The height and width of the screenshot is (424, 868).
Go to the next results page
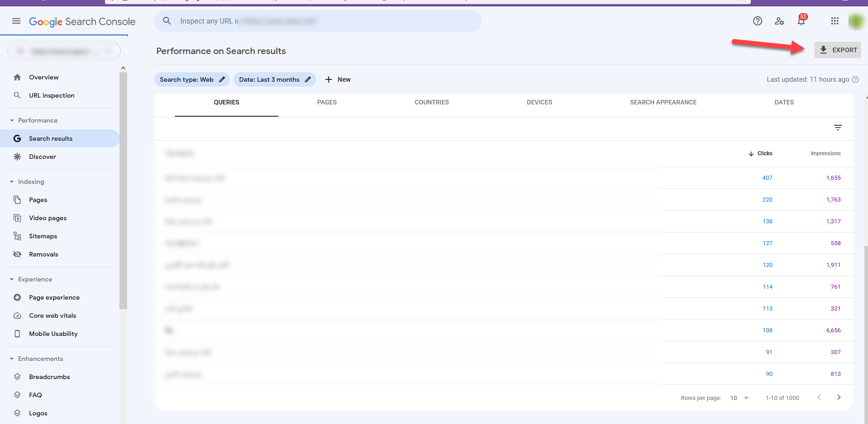(x=838, y=397)
